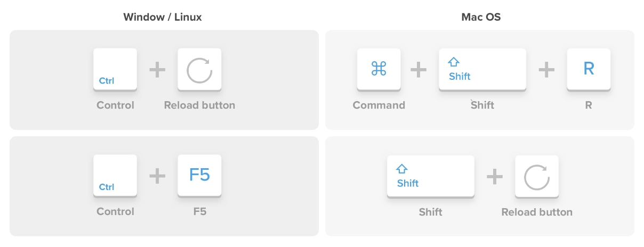This screenshot has height=247, width=644.
Task: Click the F5 key
Action: tap(199, 176)
